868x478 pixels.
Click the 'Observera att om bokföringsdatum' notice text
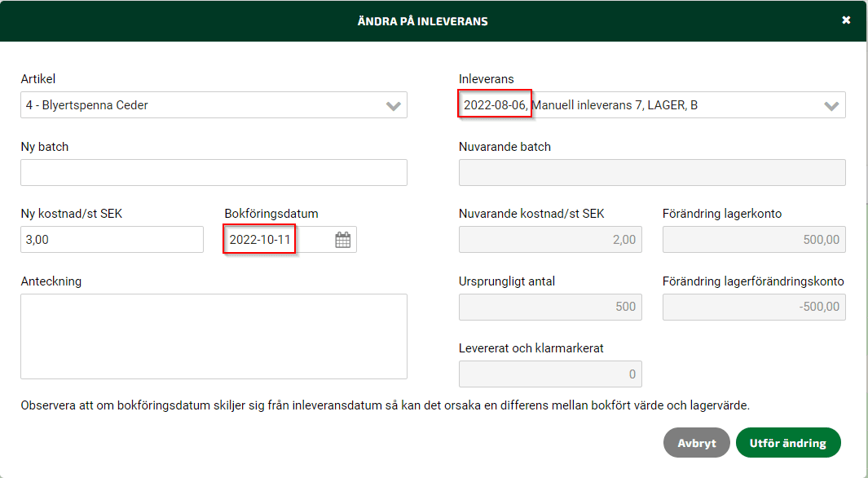click(386, 405)
